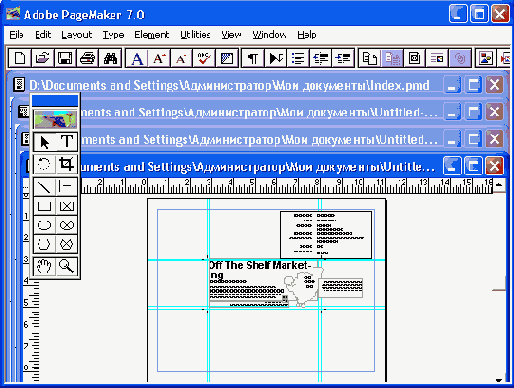Select the Cropping tool in toolbox
The width and height of the screenshot is (514, 388).
coord(67,164)
